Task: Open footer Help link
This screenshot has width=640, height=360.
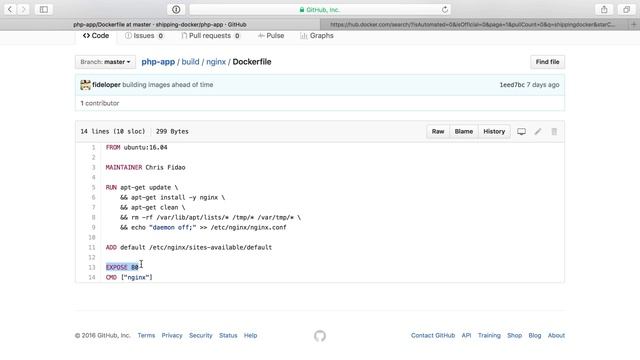Action: [x=251, y=336]
